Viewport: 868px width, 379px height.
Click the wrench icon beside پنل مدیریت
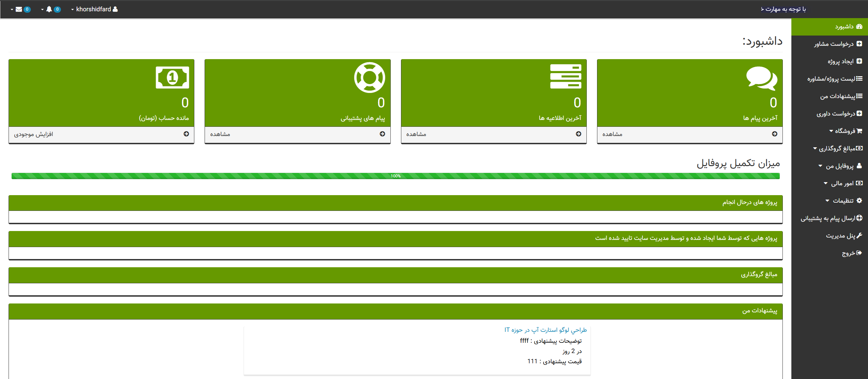pyautogui.click(x=859, y=235)
